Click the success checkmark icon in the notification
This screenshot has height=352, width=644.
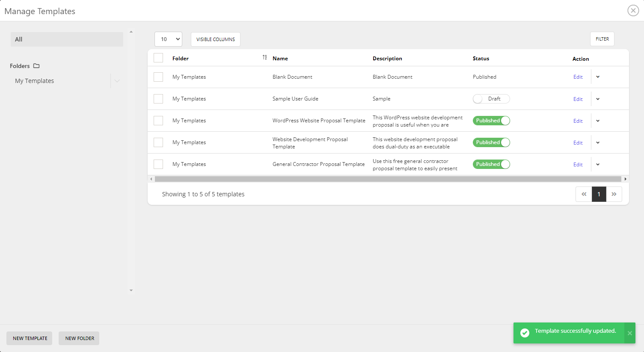point(525,333)
